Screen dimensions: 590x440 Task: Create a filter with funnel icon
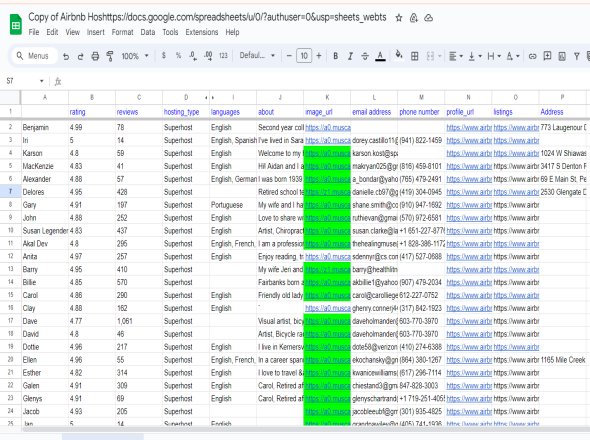(576, 56)
